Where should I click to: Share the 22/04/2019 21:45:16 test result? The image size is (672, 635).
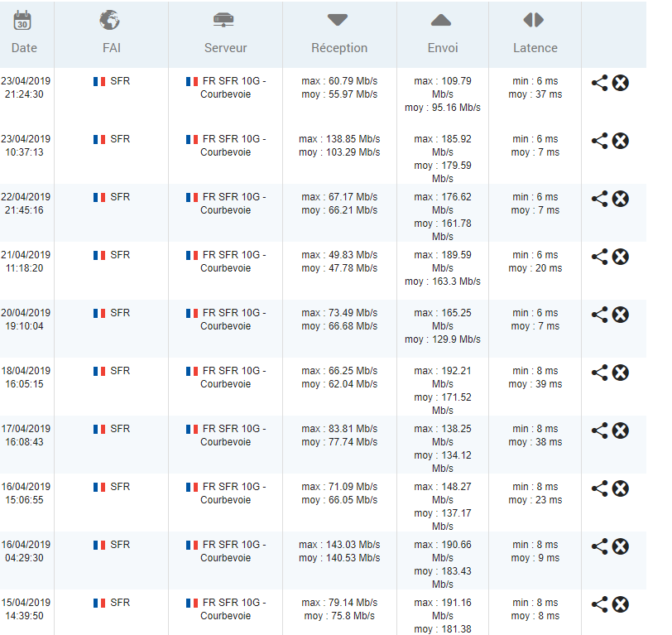599,199
